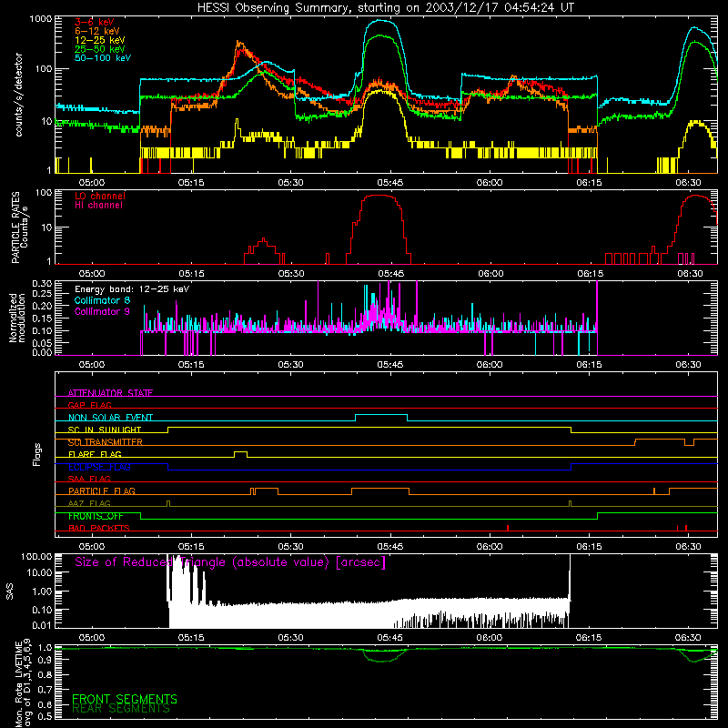Click the HESSI Observing Summary title
The height and width of the screenshot is (728, 728).
385,8
